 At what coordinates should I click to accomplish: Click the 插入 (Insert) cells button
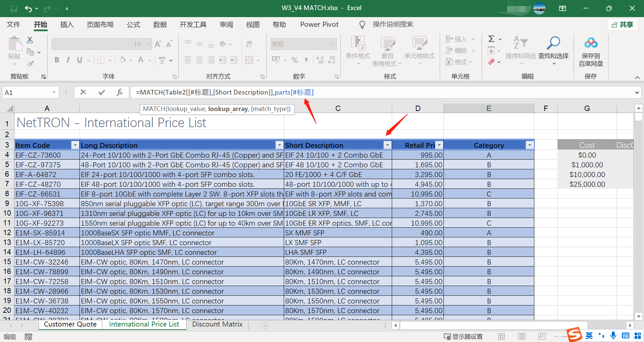460,39
